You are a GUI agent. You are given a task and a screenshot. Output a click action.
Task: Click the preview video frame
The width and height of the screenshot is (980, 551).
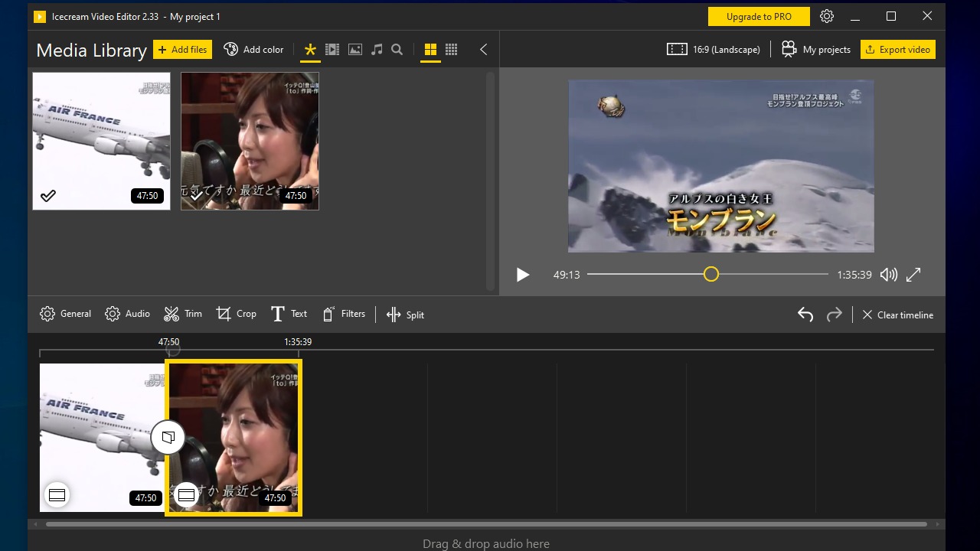[720, 166]
